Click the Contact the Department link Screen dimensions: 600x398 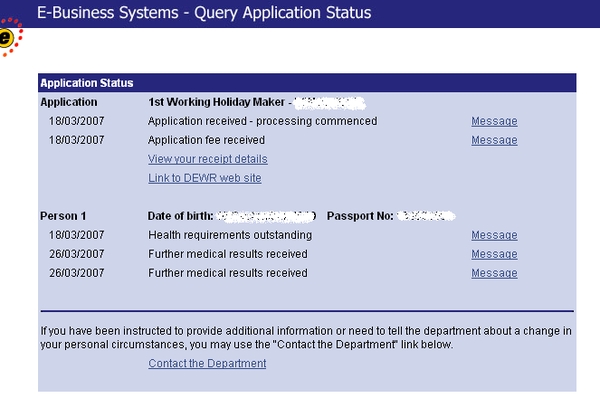point(207,364)
